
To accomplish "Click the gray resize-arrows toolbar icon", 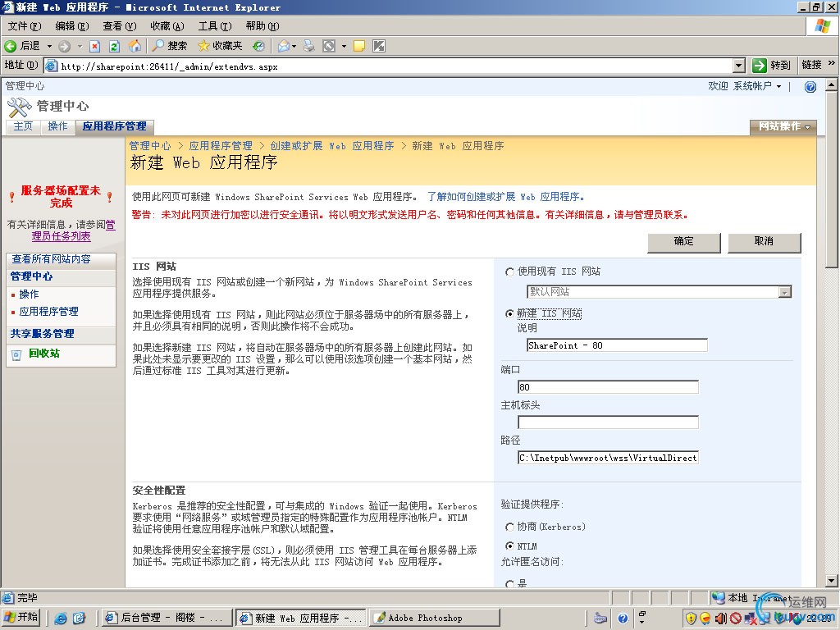I will [328, 46].
